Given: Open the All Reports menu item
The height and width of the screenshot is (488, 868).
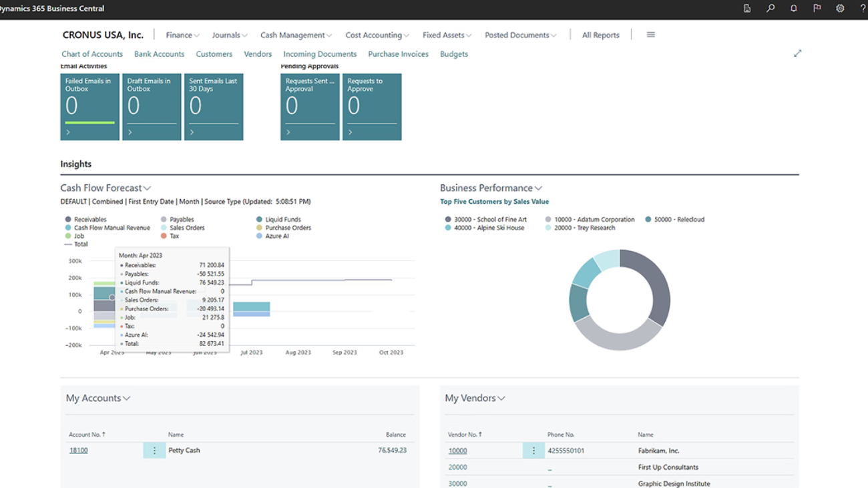Looking at the screenshot, I should point(600,35).
